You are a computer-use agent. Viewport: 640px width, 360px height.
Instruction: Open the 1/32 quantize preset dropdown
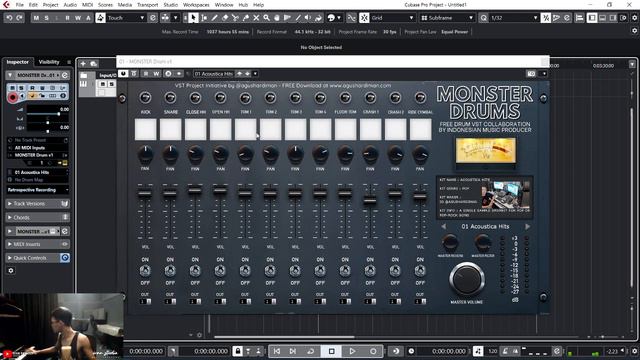514,18
